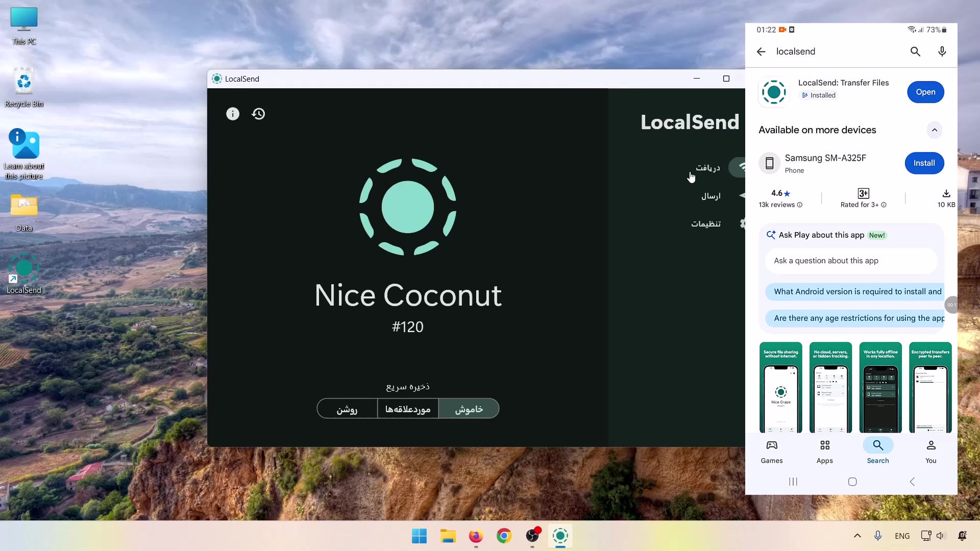This screenshot has height=551, width=980.
Task: Install on Samsung SM-A325F
Action: [x=924, y=163]
